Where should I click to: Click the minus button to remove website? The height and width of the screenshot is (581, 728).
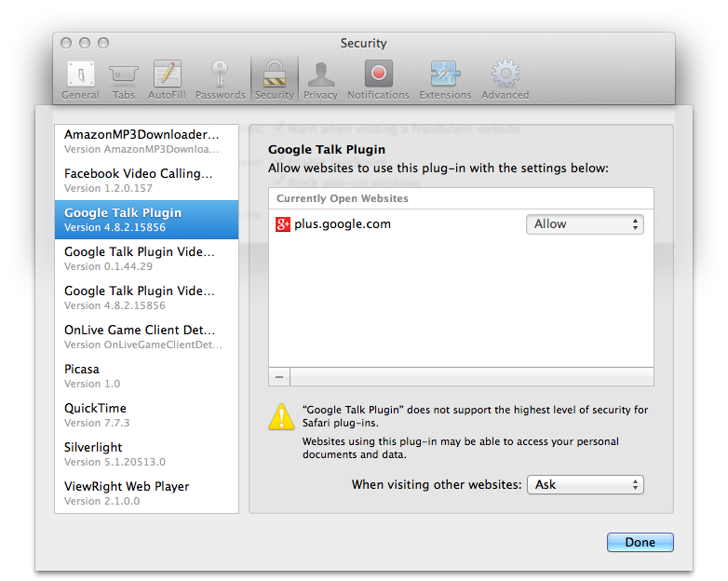coord(279,377)
